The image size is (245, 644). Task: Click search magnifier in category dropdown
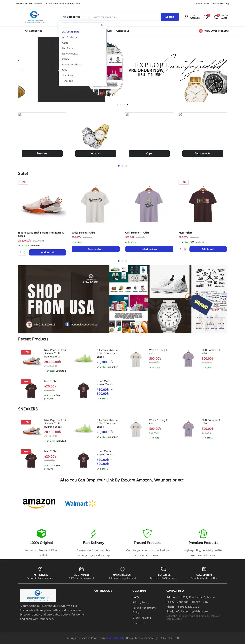[x=102, y=25]
